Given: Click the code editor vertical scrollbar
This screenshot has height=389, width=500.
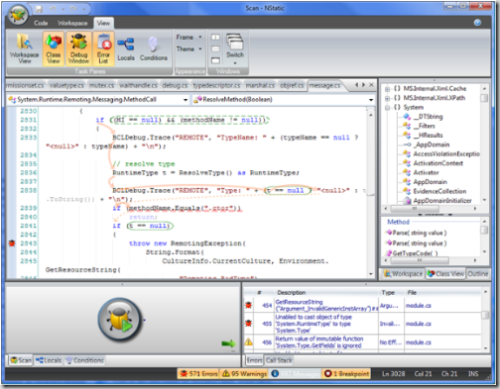Looking at the screenshot, I should point(371,193).
